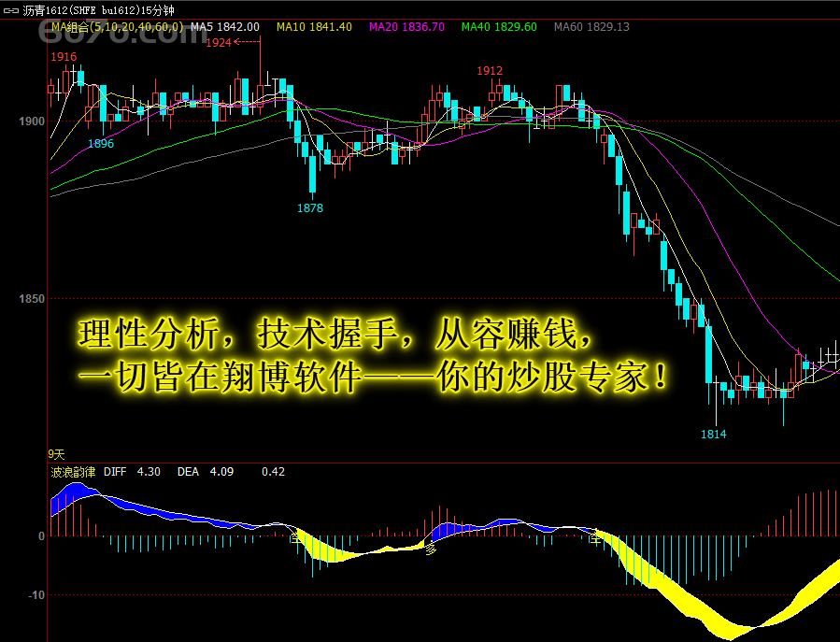Select the chart title 沥青1612(SHFE bu1612)15分钟
This screenshot has height=642, width=840.
pos(98,10)
